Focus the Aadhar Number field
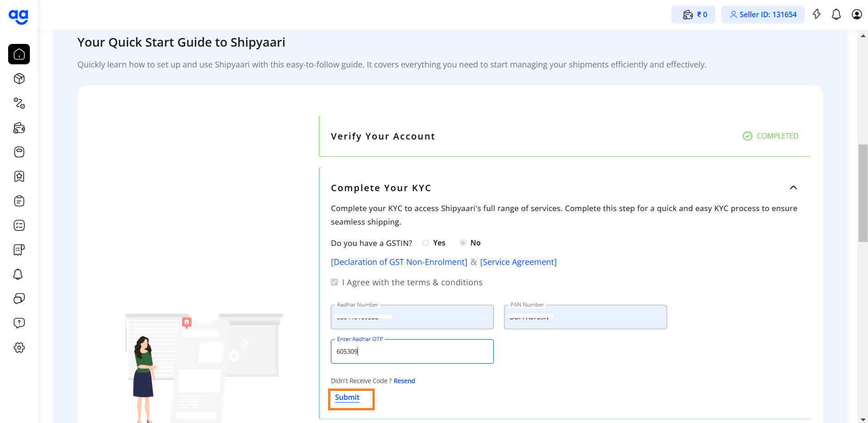This screenshot has height=423, width=868. pos(412,317)
